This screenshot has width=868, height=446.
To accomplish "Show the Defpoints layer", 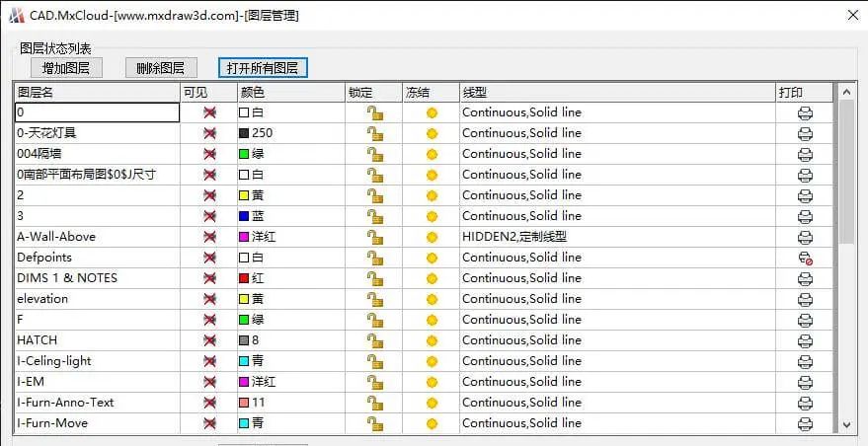I will (209, 258).
